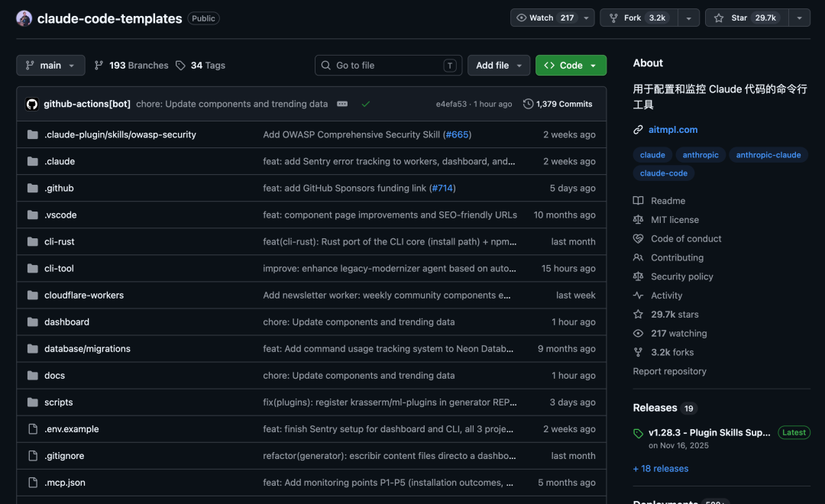
Task: Open the cloudflare-workers folder
Action: (x=84, y=296)
